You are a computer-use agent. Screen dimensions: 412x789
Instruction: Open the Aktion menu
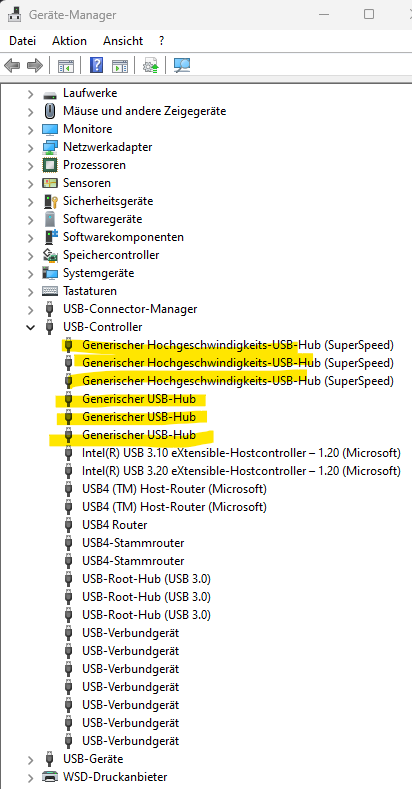coord(69,41)
